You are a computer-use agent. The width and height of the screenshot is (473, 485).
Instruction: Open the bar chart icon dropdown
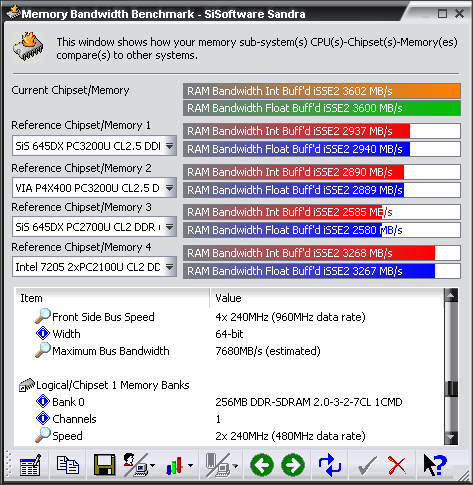click(190, 465)
